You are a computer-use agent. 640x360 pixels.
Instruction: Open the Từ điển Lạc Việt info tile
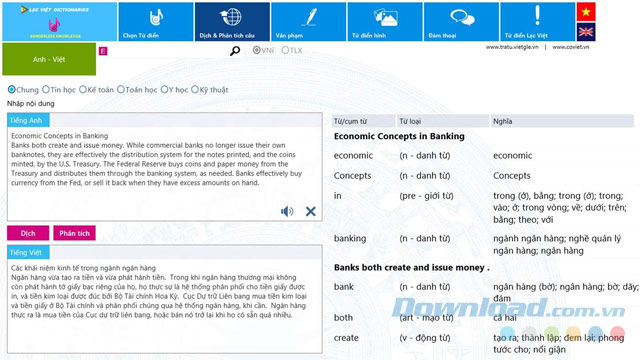(538, 22)
